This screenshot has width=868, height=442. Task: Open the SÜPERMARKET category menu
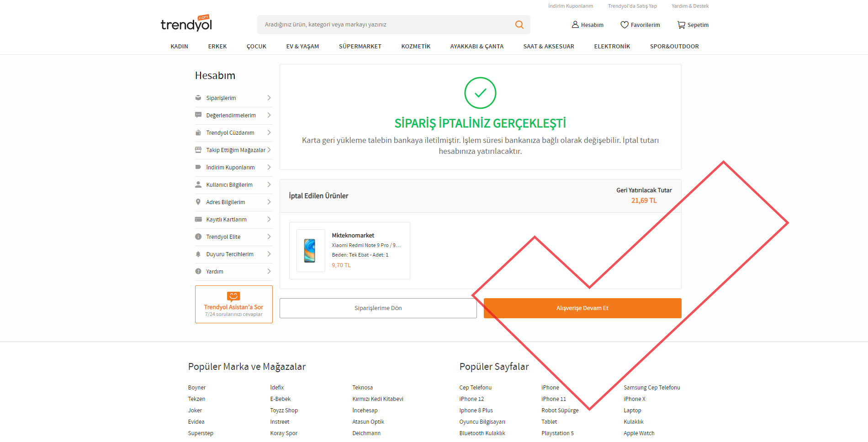tap(360, 47)
